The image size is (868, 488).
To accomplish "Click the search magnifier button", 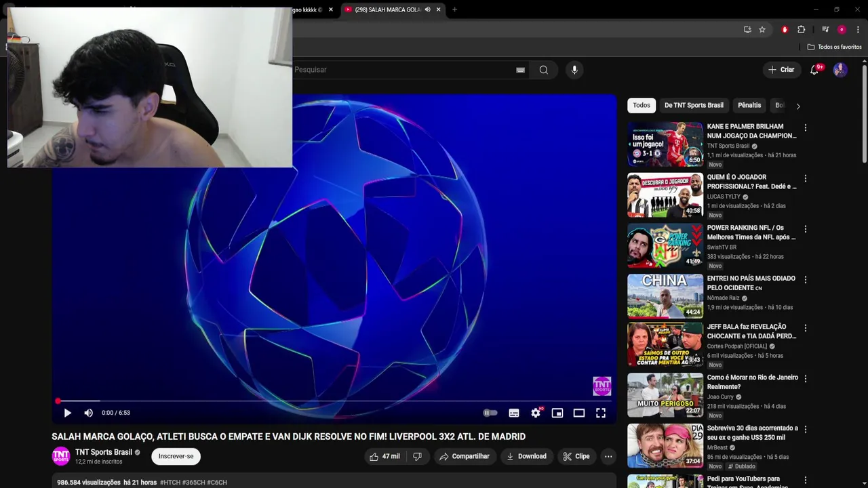I will tap(544, 70).
